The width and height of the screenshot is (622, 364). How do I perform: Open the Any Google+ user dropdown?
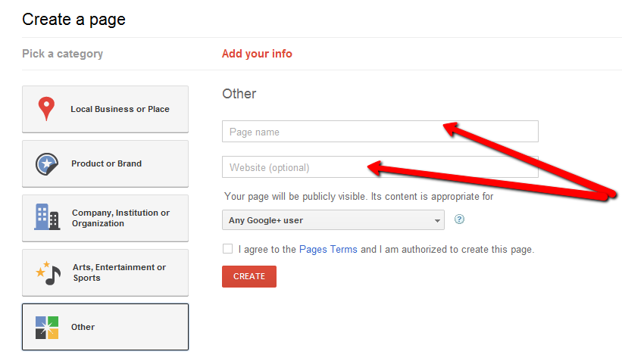coord(333,219)
